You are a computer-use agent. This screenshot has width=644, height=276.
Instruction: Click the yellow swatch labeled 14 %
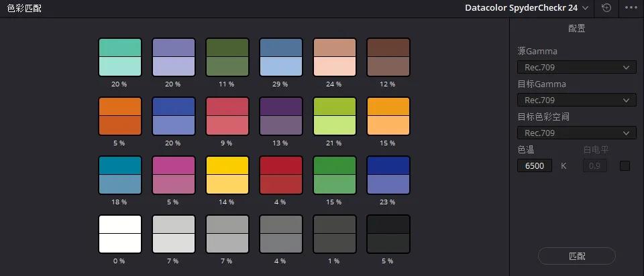pyautogui.click(x=227, y=176)
